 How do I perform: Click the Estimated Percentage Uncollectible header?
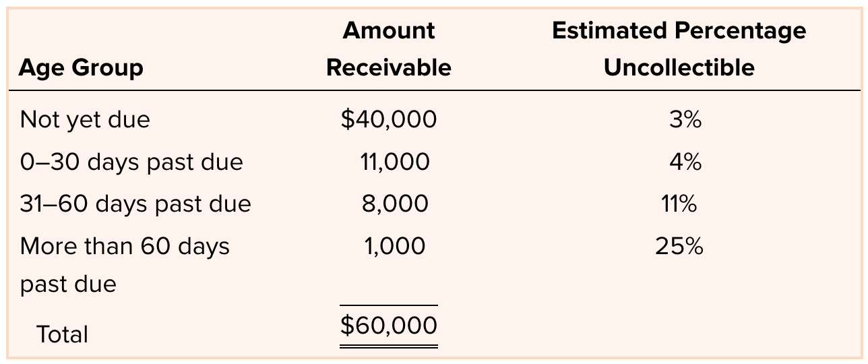(679, 49)
